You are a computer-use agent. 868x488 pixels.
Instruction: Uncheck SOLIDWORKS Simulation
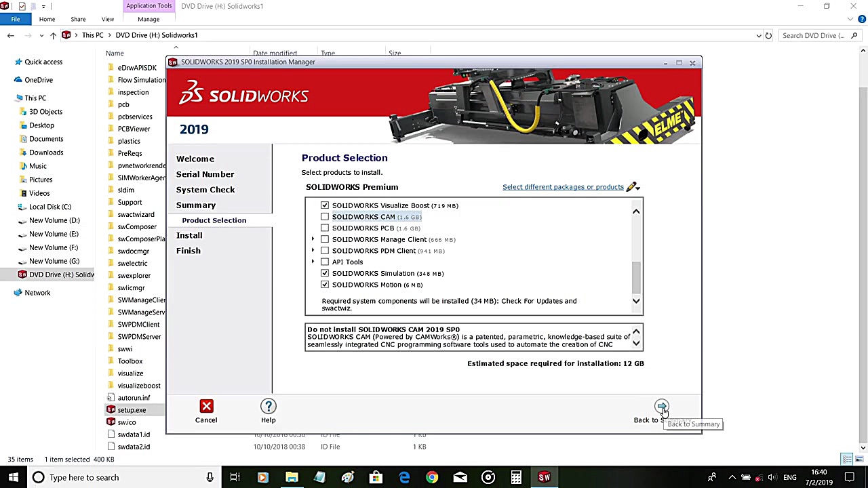tap(325, 273)
